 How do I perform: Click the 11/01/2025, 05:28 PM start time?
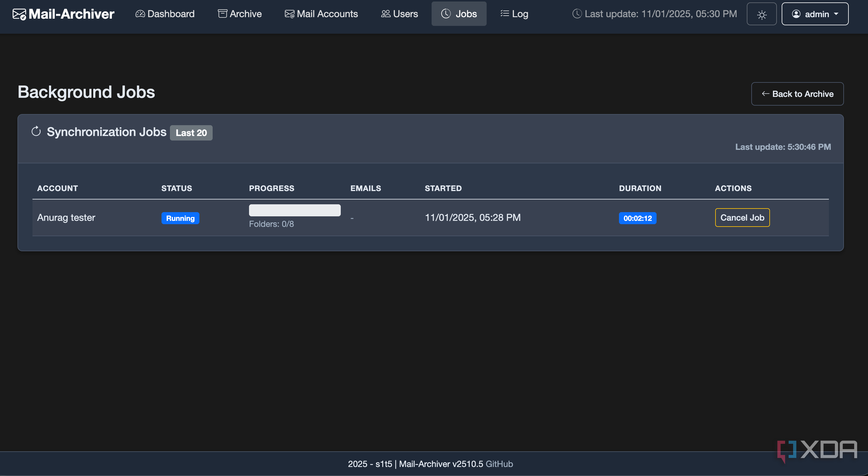pyautogui.click(x=472, y=218)
